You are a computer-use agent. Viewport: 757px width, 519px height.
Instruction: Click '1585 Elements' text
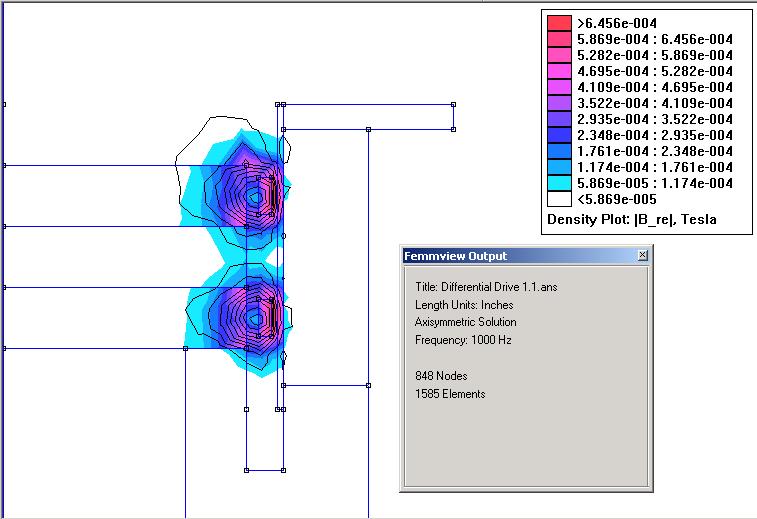(x=450, y=394)
